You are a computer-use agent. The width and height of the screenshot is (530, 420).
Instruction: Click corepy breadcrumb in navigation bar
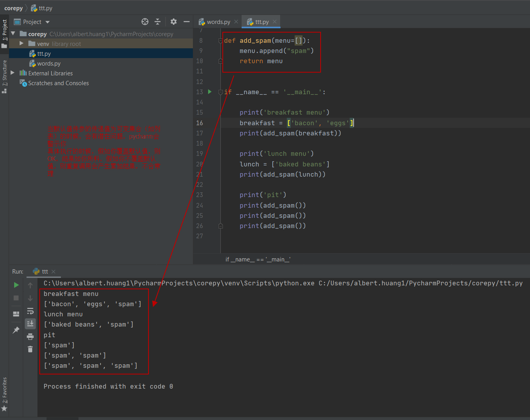13,8
